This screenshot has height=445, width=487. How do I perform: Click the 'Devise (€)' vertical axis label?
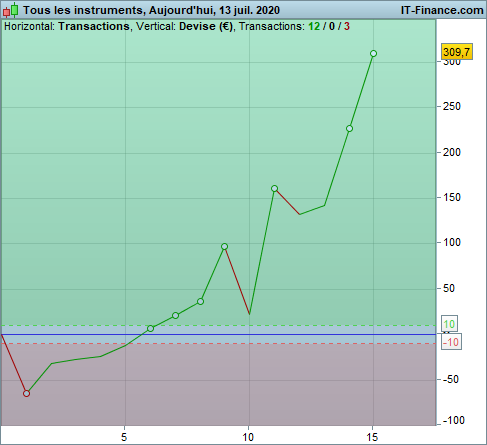pos(206,26)
